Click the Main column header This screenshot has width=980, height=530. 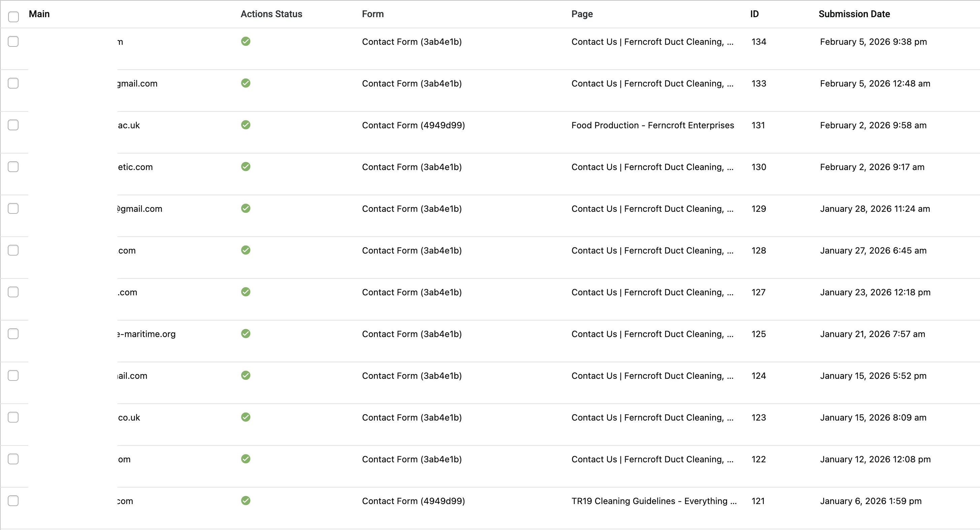click(39, 14)
